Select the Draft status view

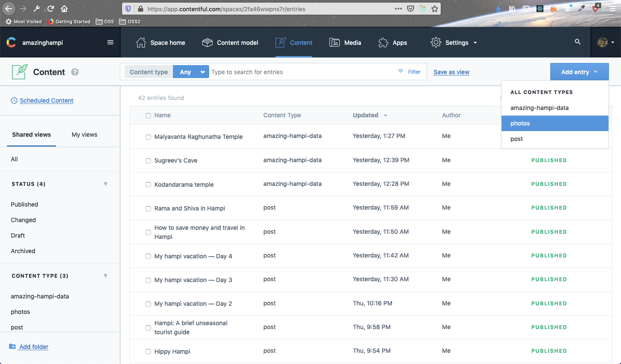18,235
